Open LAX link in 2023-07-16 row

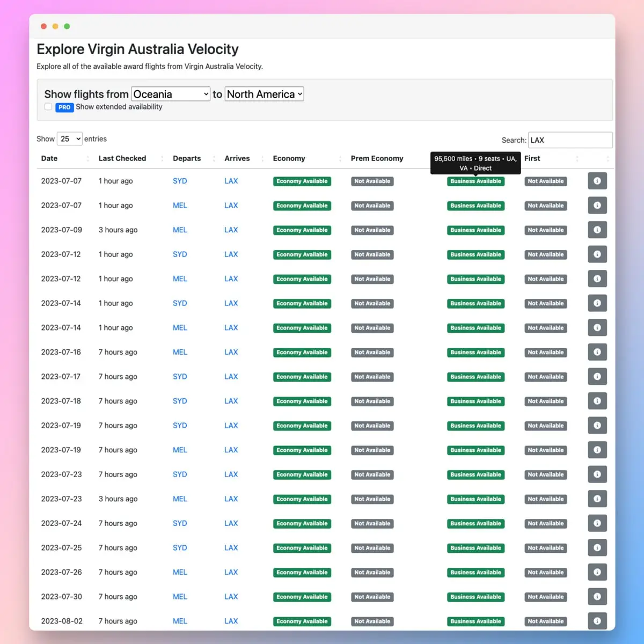pyautogui.click(x=231, y=352)
